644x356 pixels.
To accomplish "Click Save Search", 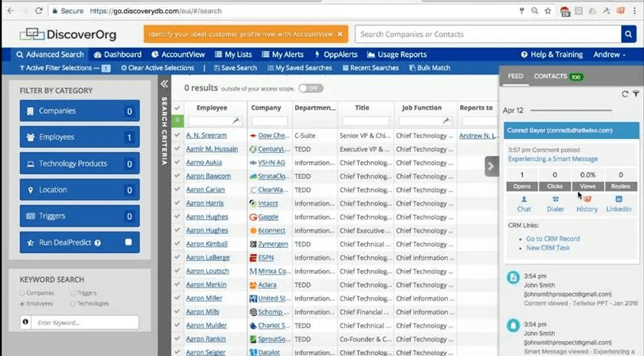I will [x=235, y=68].
